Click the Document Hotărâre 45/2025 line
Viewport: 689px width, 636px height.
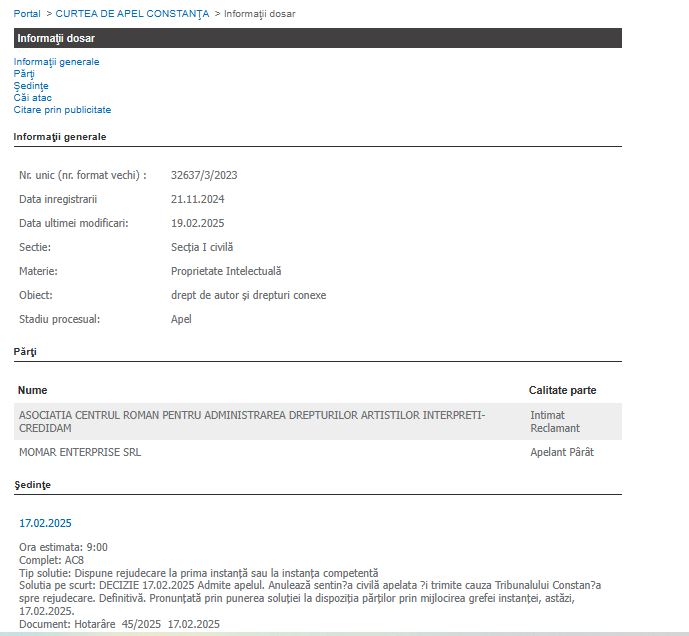point(119,624)
